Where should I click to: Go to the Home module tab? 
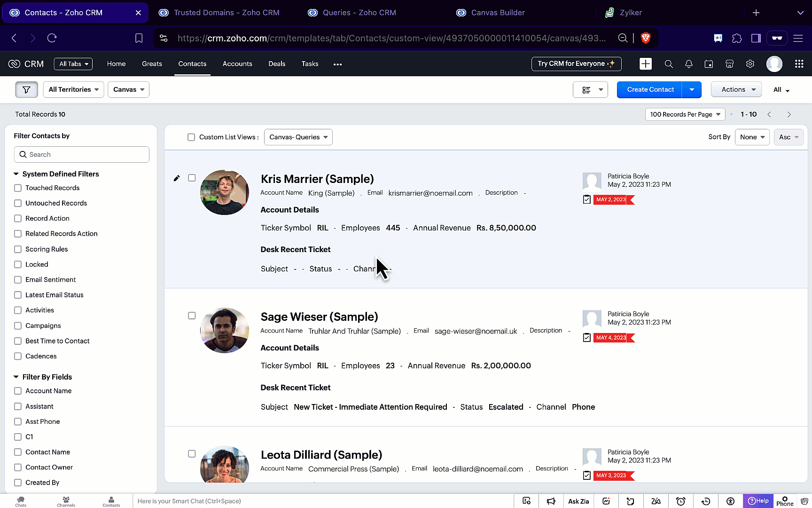point(116,64)
